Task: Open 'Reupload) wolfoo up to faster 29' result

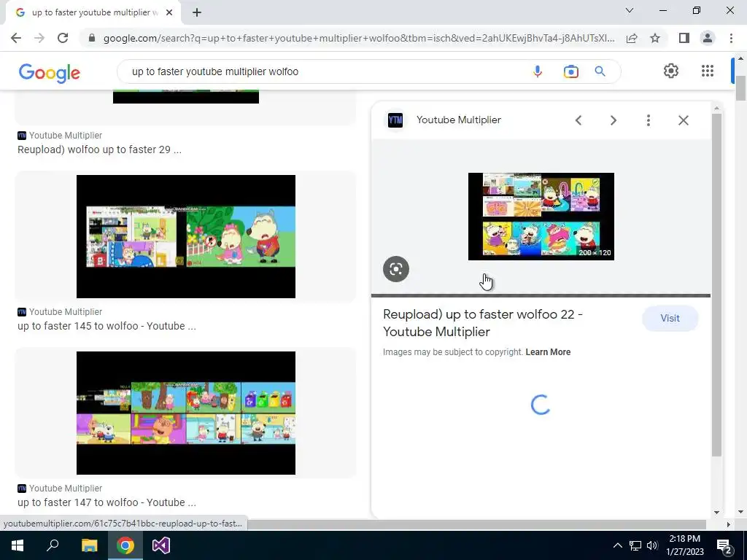Action: click(99, 149)
